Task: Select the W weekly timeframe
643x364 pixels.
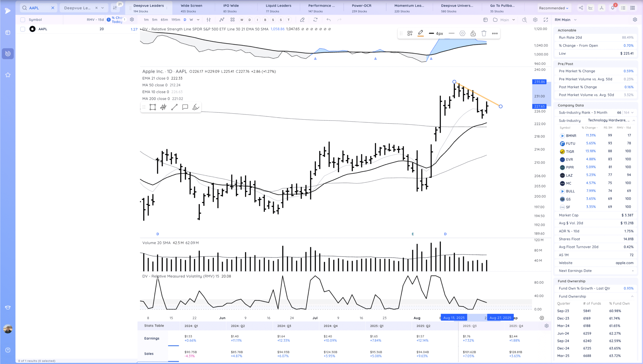Action: (191, 20)
